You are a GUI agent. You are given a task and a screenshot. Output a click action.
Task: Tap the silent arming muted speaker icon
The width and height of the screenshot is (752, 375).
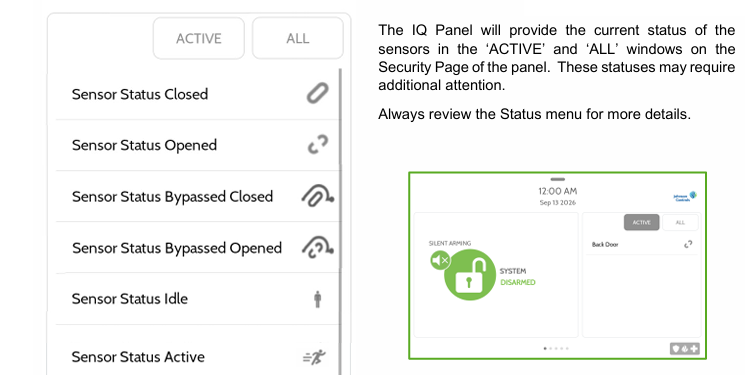tap(440, 260)
